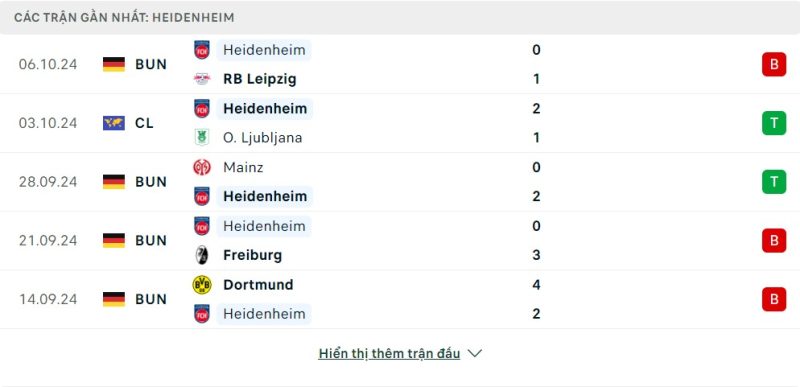The image size is (800, 387).
Task: Click Heidenheim crest in the 14.09.24 match
Action: point(202,314)
